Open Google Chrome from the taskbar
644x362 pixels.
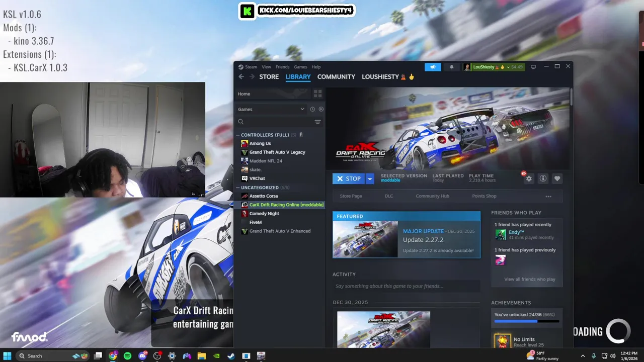pos(113,355)
